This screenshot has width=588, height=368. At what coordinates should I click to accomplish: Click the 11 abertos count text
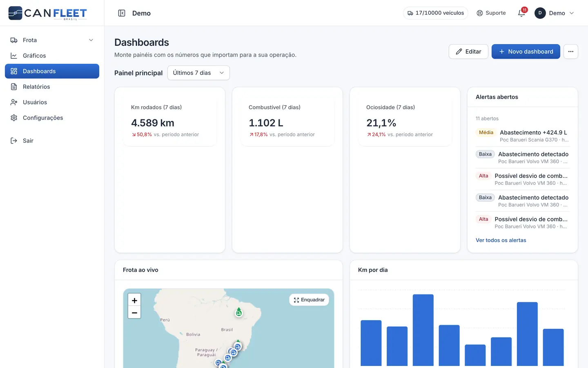(487, 119)
